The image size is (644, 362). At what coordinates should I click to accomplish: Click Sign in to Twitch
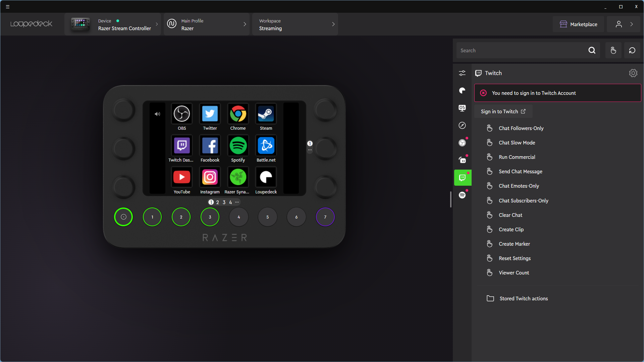(x=503, y=111)
